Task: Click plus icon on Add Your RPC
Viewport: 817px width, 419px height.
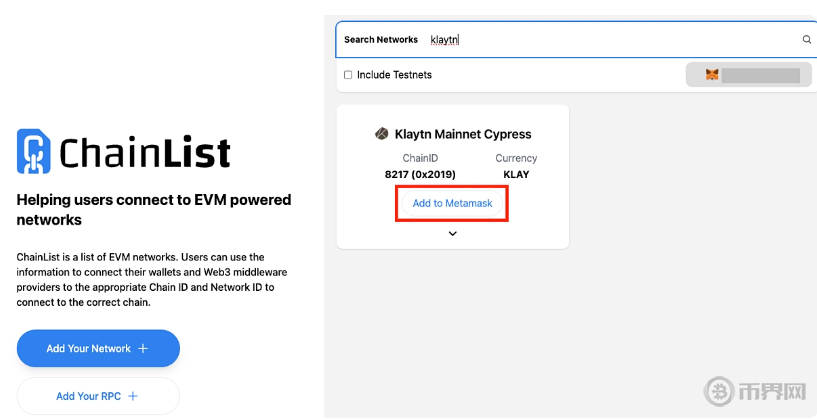Action: (x=133, y=396)
